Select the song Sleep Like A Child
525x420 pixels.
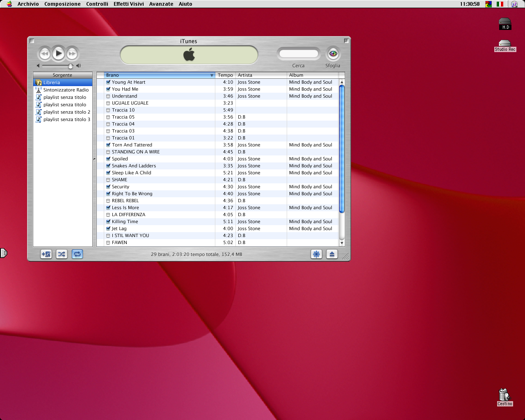pyautogui.click(x=217, y=173)
